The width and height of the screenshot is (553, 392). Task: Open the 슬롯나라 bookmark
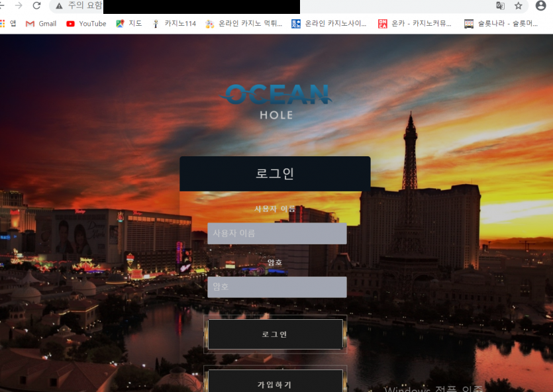tap(501, 24)
